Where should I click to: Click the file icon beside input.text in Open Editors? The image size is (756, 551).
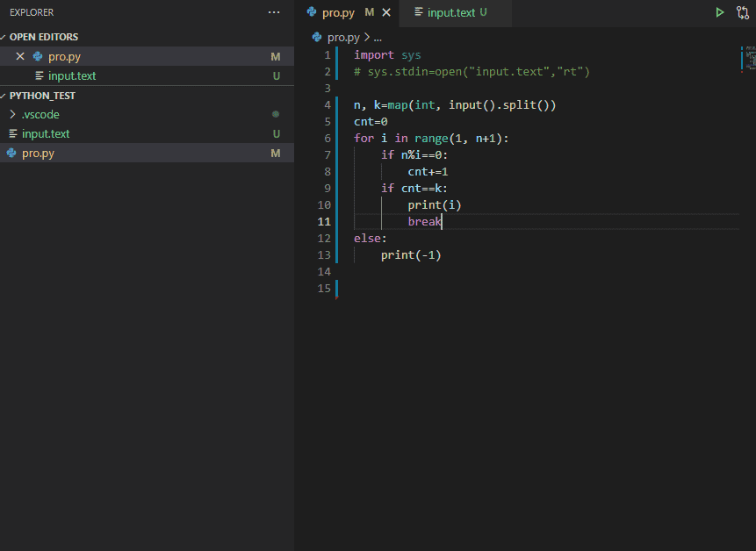(40, 75)
